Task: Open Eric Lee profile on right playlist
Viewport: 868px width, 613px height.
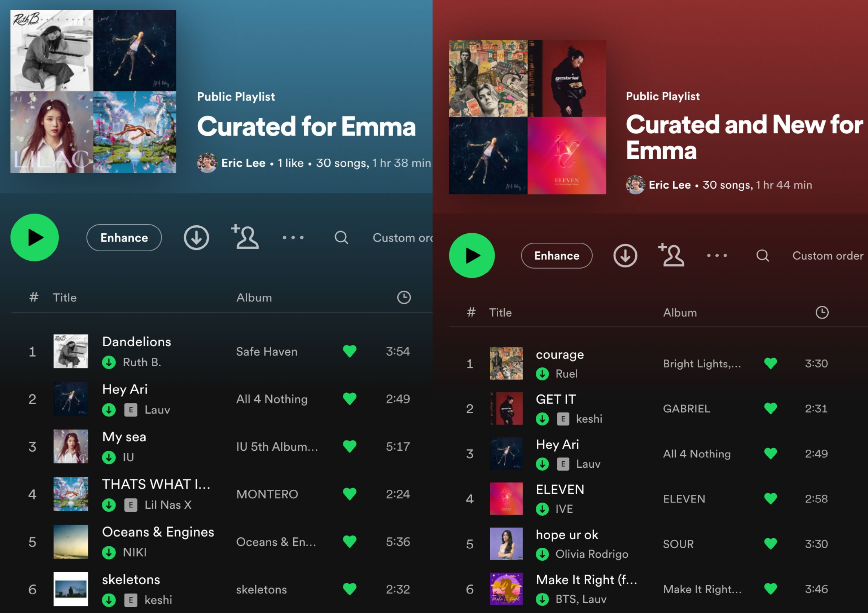Action: point(670,185)
